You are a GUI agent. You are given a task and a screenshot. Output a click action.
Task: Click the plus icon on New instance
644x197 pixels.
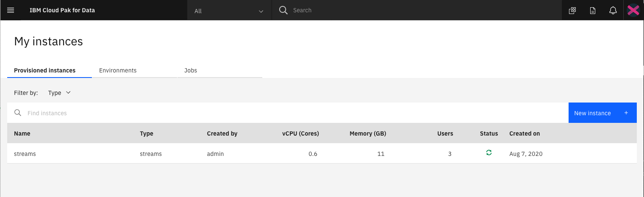[626, 113]
